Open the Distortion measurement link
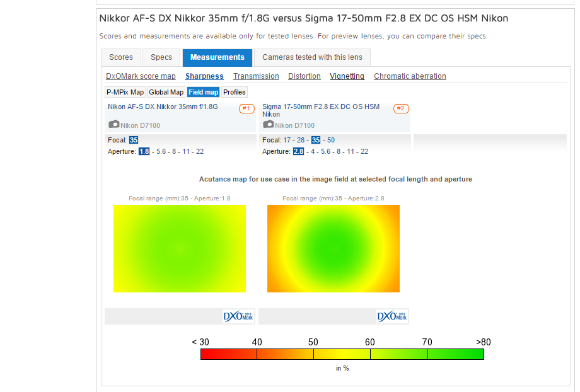Viewport: 580px width, 392px height. pyautogui.click(x=304, y=76)
